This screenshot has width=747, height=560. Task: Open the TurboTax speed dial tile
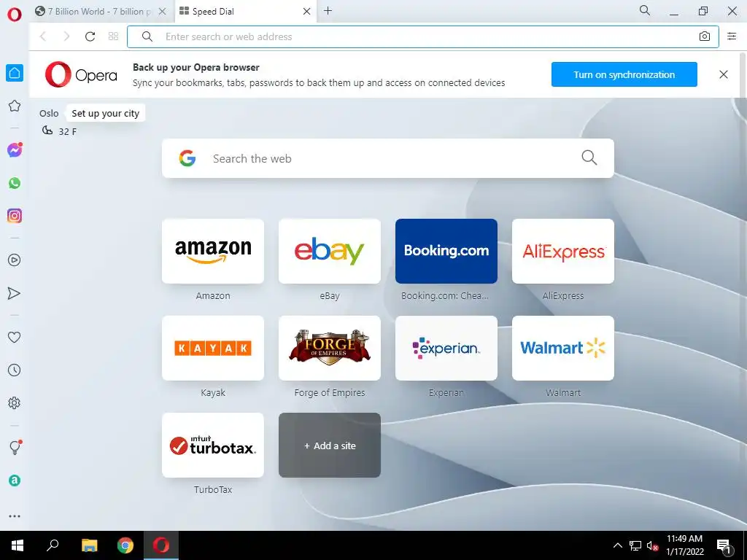click(x=213, y=446)
